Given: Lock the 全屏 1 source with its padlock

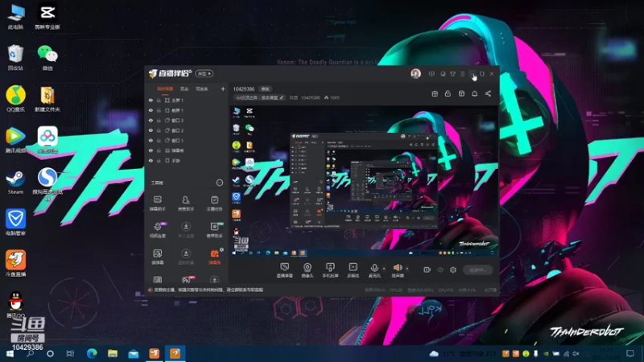Looking at the screenshot, I should coord(159,100).
